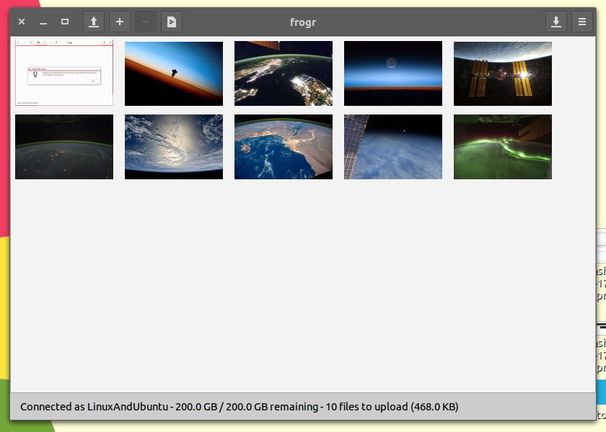Select the Nile delta coastline thumbnail

click(283, 147)
